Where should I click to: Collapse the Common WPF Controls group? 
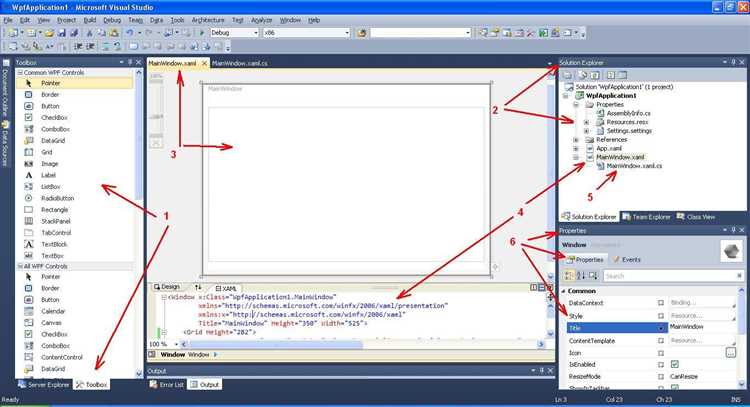pyautogui.click(x=21, y=73)
